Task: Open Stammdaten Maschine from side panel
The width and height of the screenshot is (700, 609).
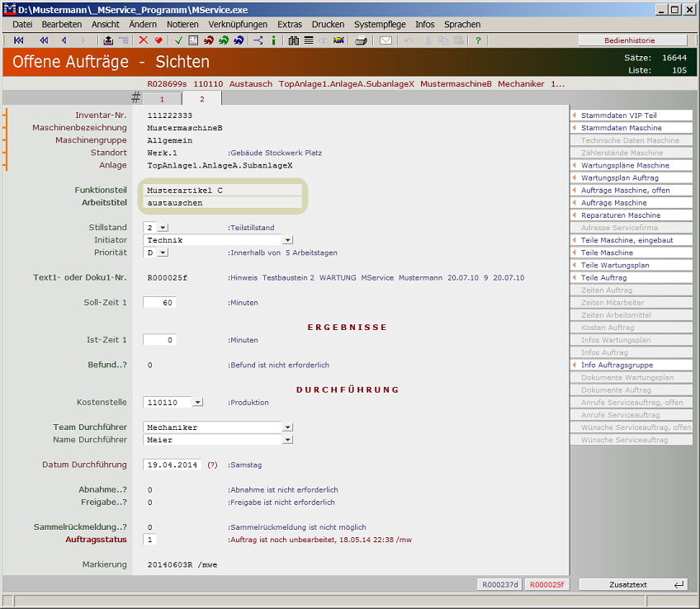Action: [631, 128]
